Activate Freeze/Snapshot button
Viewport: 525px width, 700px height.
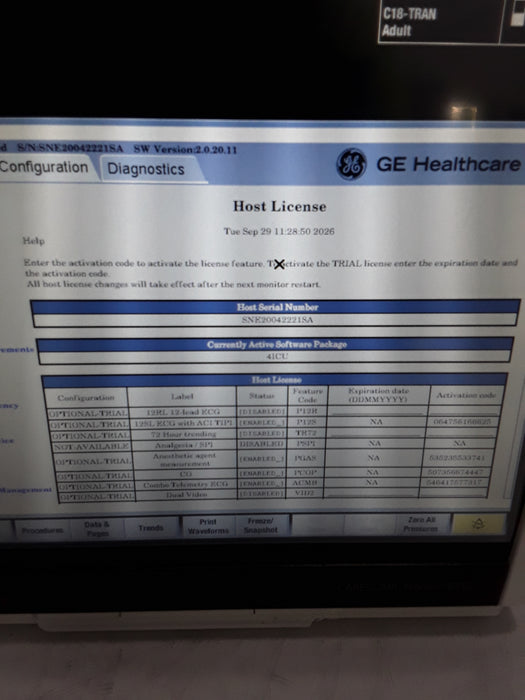click(x=261, y=525)
